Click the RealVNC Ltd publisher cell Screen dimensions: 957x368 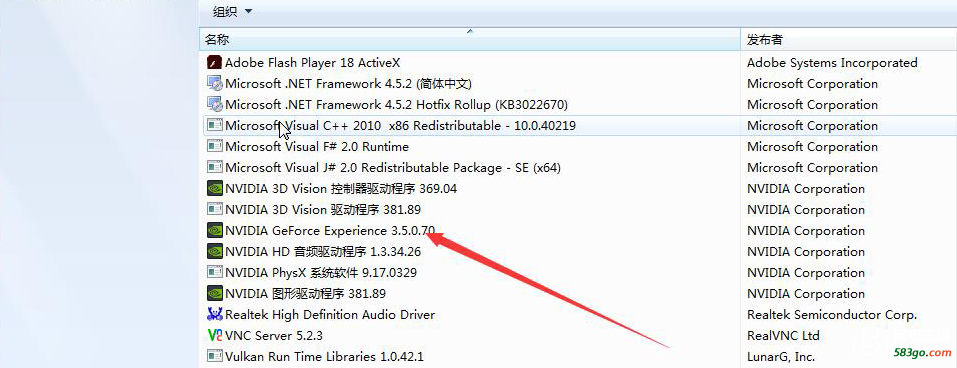click(x=783, y=335)
